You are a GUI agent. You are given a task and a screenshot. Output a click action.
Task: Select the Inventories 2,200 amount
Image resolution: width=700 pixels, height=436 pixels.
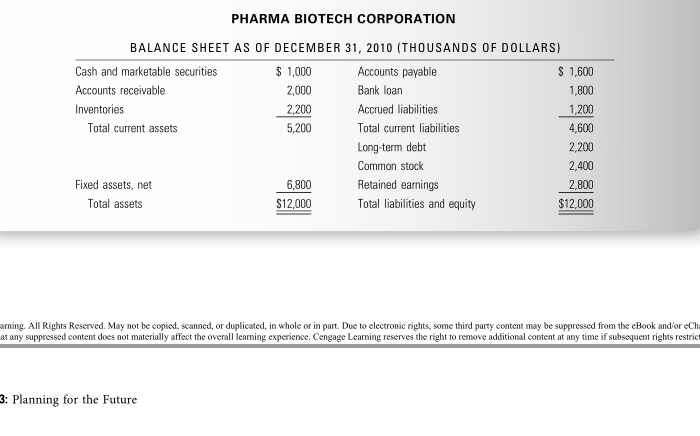[299, 109]
